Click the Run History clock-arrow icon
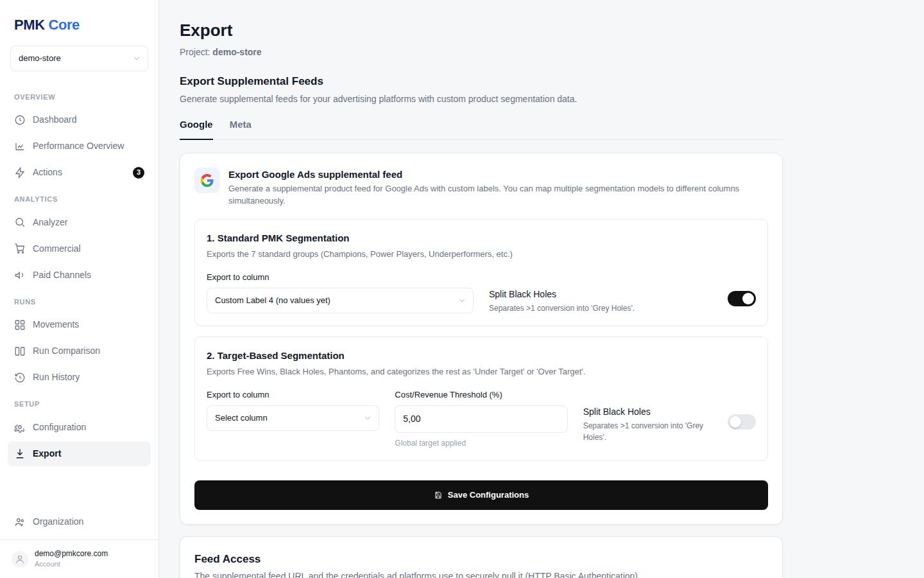The width and height of the screenshot is (924, 578). click(20, 378)
